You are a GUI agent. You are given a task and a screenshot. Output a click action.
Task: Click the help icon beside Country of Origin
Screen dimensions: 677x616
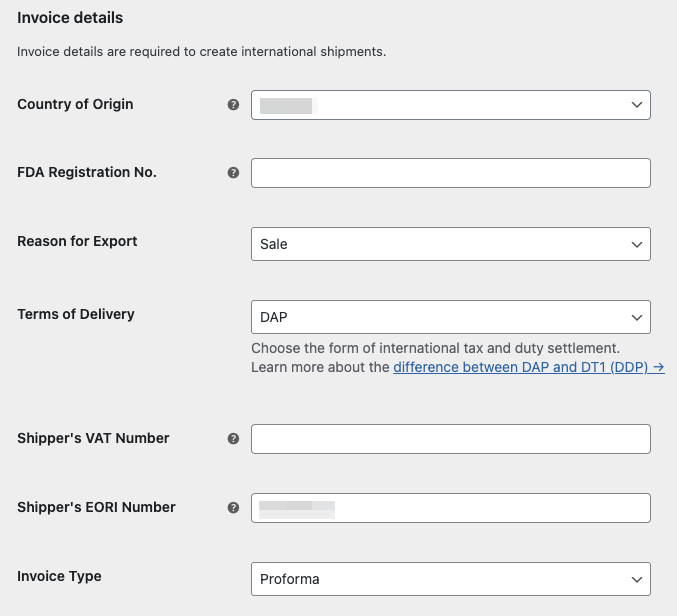pos(233,105)
